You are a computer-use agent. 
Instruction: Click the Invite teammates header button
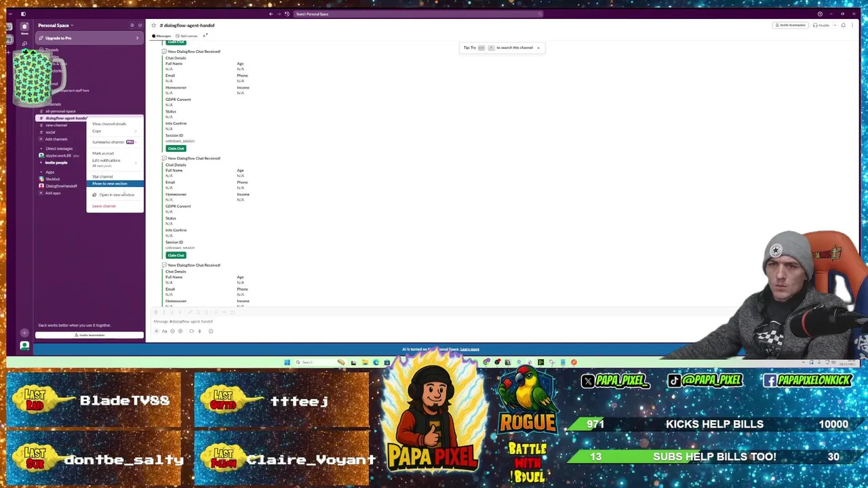791,25
